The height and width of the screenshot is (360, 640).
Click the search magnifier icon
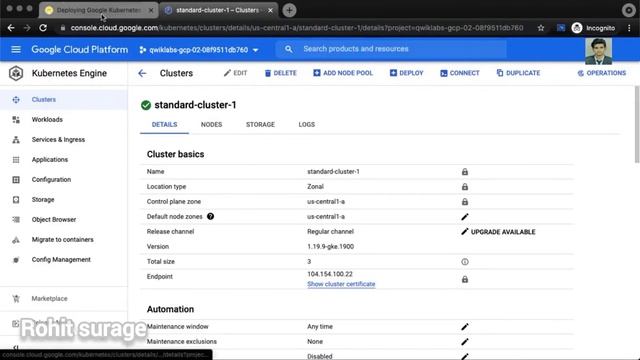click(x=289, y=49)
